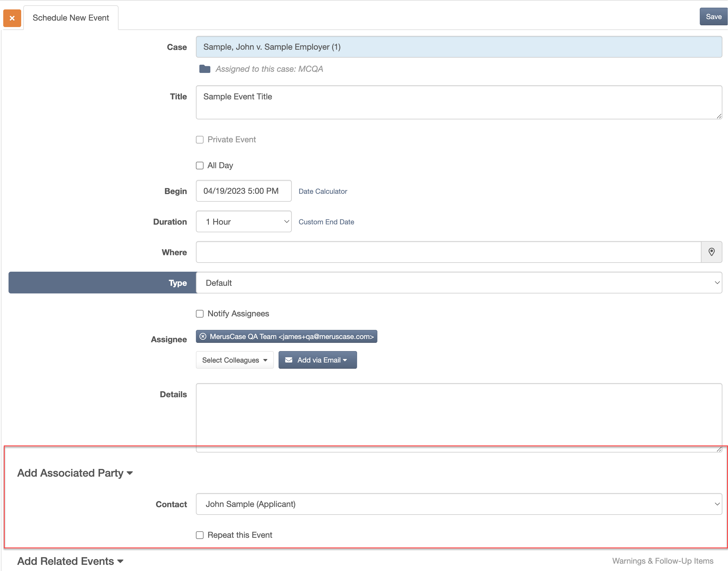
Task: Open the Date Calculator link
Action: pos(323,191)
